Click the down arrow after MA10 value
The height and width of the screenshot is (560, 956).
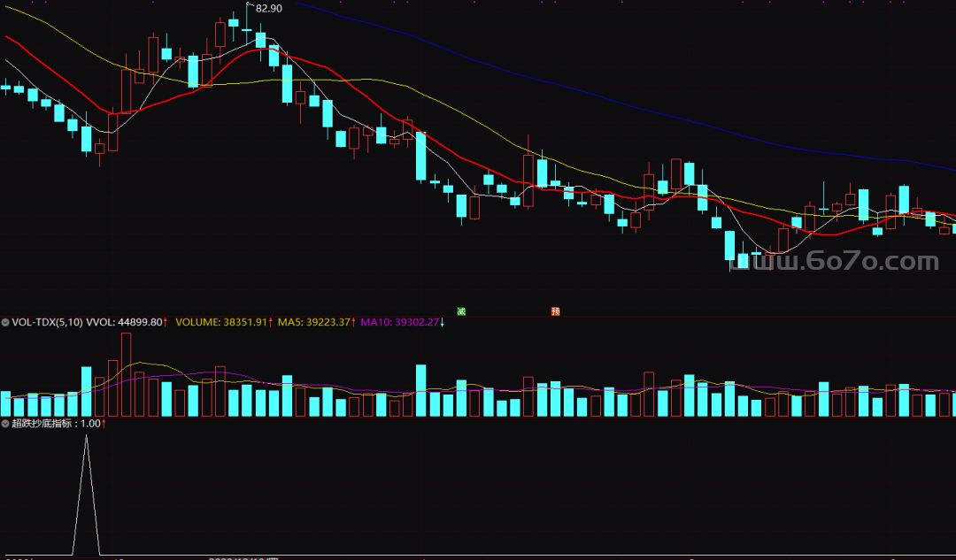pyautogui.click(x=443, y=323)
